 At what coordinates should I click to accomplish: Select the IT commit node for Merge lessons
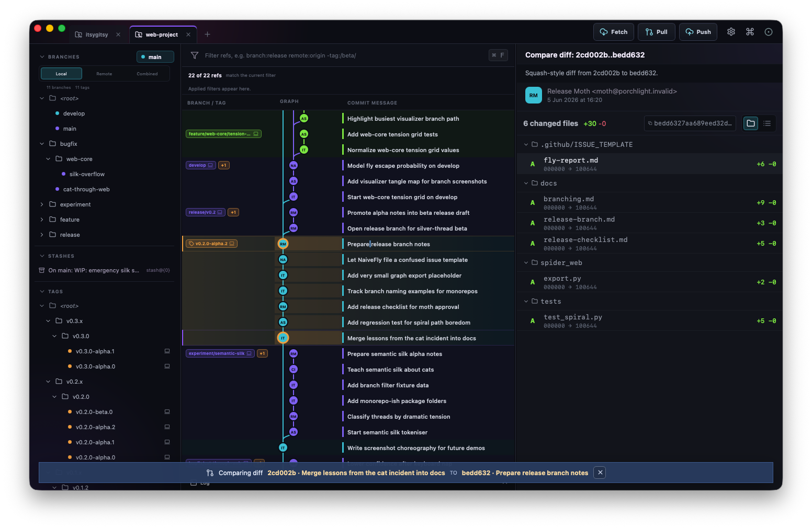[283, 338]
